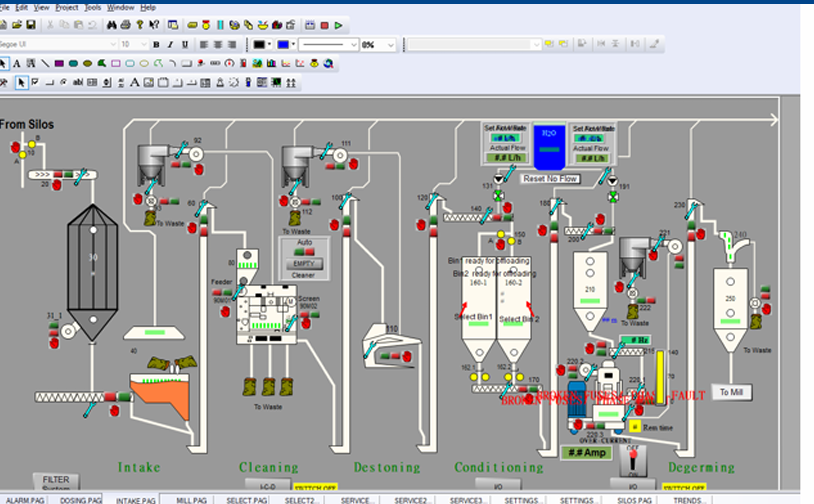Select the filled olive ellipse tool

pos(87,63)
